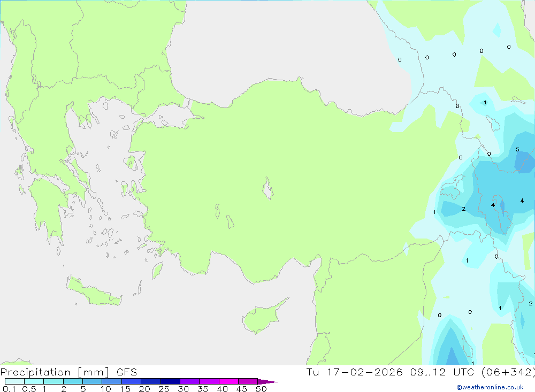Select the 35–40 mm violet legend swatch

(x=209, y=381)
